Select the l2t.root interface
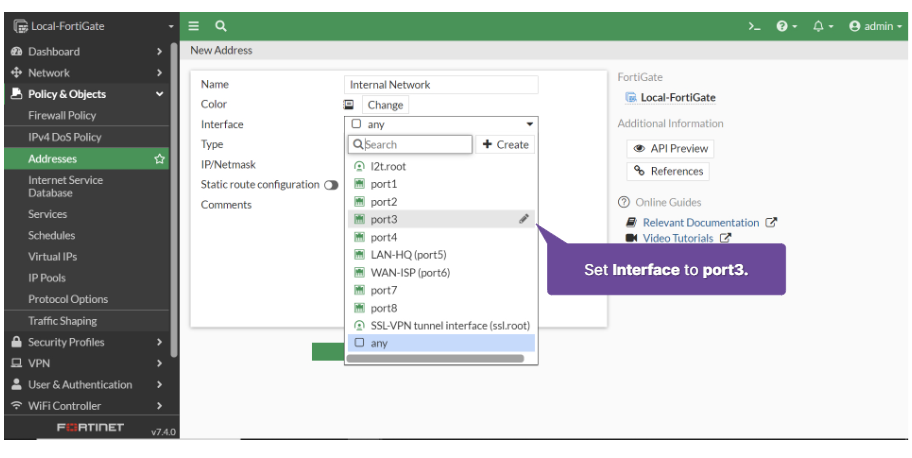Screen dimensions: 912x458 441,166
